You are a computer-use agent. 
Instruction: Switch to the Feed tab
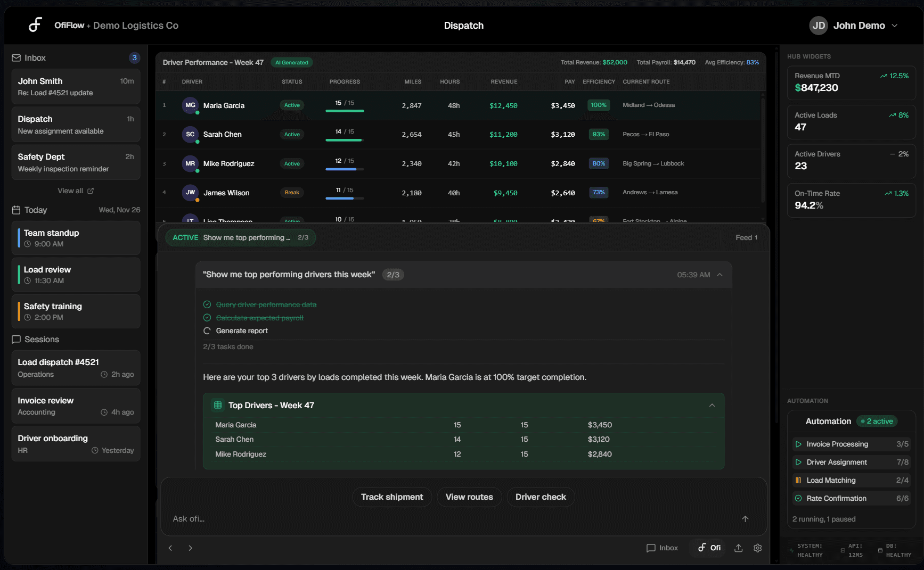(746, 237)
